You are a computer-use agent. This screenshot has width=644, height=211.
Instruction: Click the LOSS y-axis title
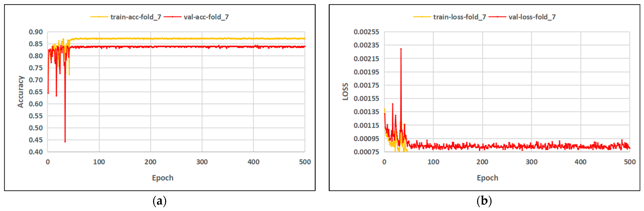pos(345,92)
